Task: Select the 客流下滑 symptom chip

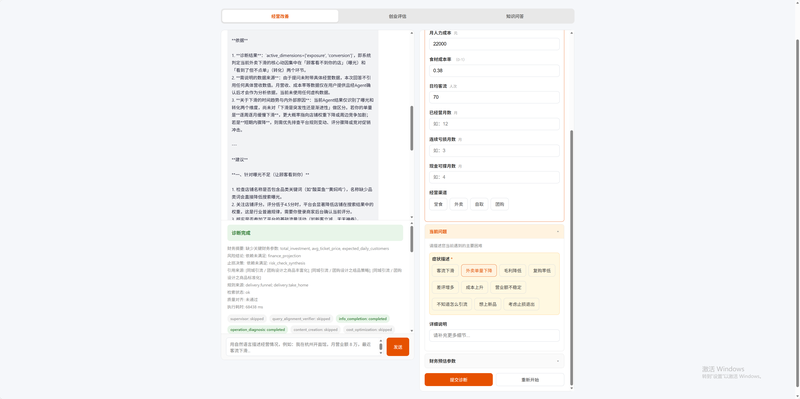Action: click(x=444, y=270)
